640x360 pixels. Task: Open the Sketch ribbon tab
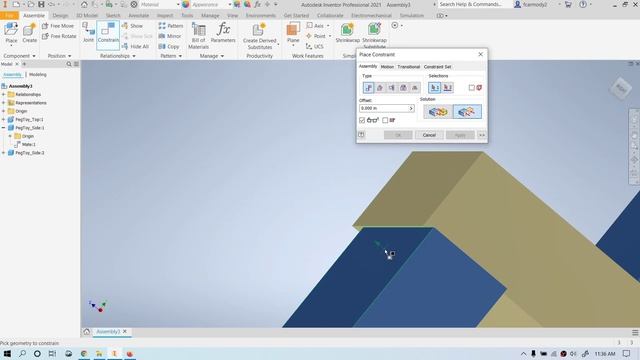(x=113, y=16)
